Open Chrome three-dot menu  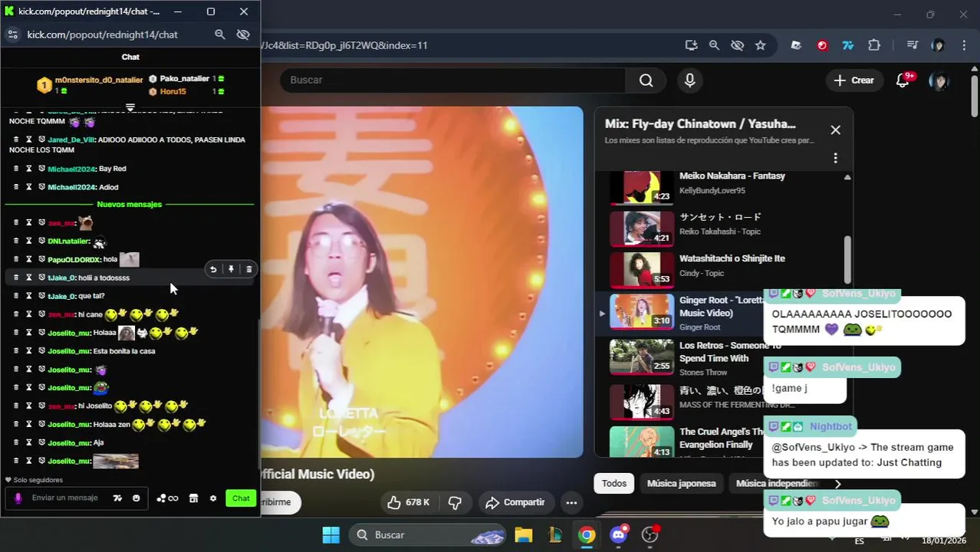(963, 45)
